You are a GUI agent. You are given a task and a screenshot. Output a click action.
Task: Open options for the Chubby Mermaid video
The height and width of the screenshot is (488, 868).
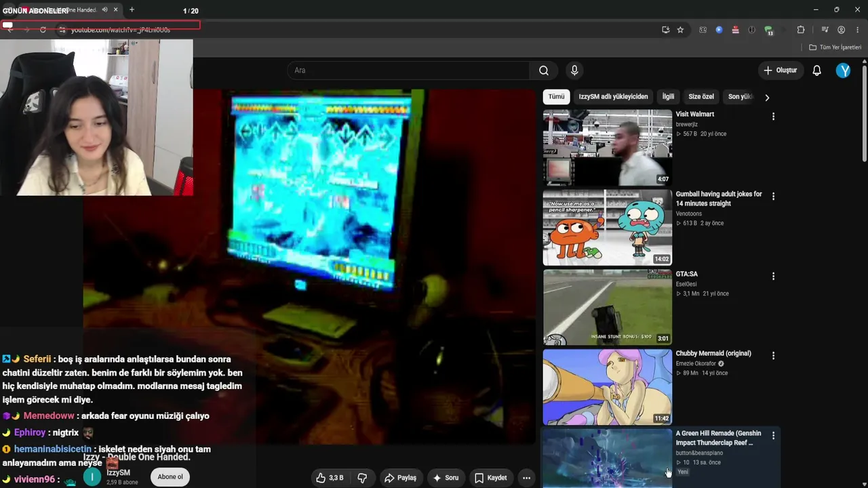click(x=773, y=356)
